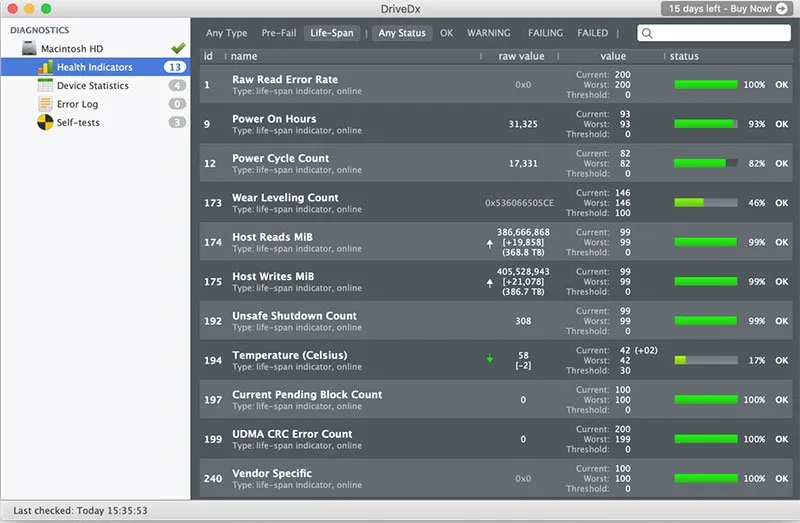
Task: Click the Error Log notepad icon
Action: point(45,104)
